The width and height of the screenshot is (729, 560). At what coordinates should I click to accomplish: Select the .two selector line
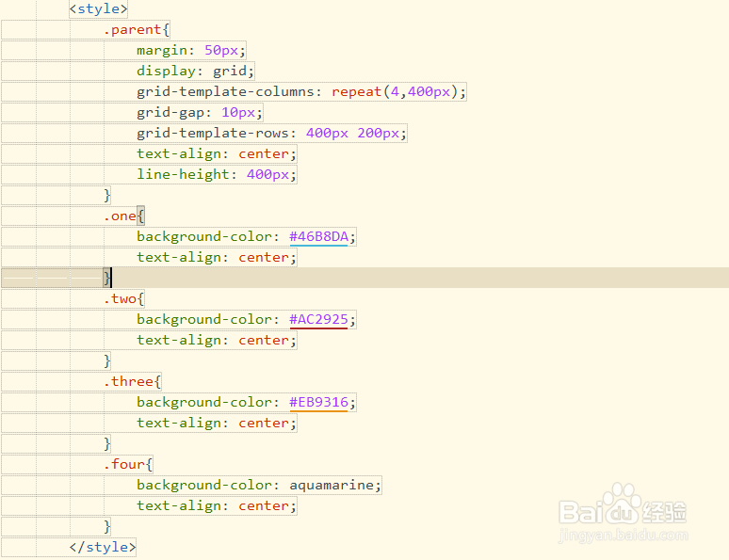124,298
